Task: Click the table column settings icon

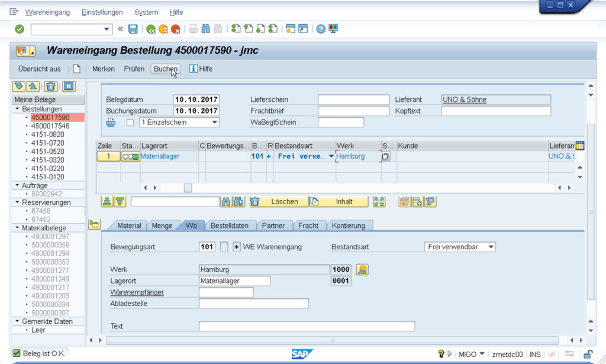Action: (x=579, y=146)
